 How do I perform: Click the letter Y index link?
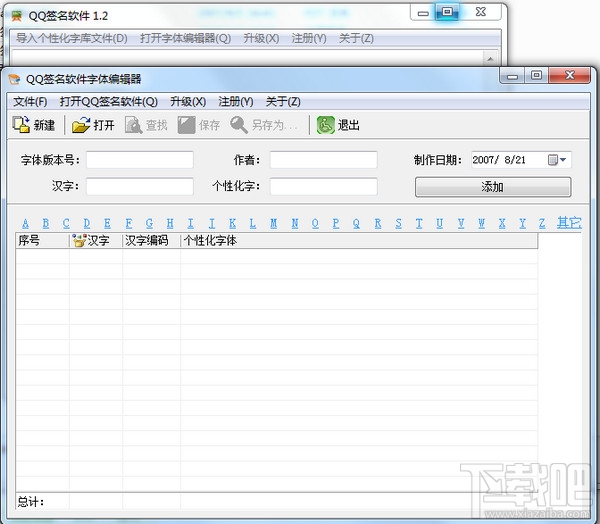pos(522,223)
